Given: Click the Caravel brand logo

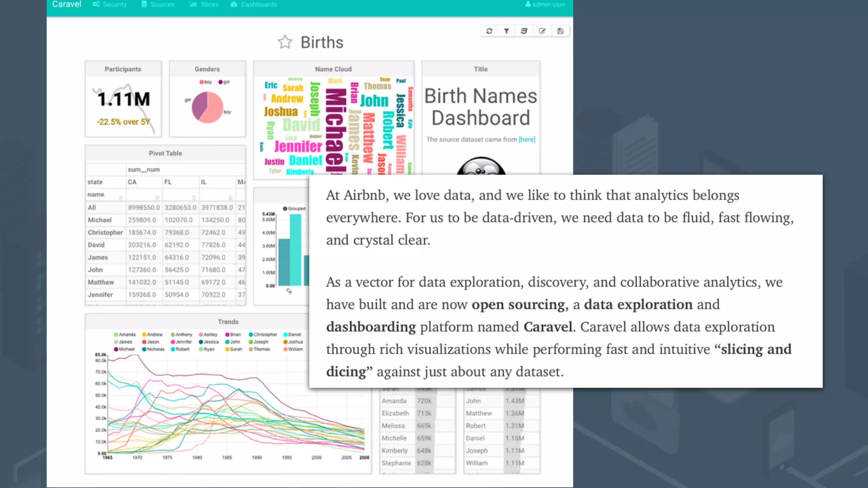Looking at the screenshot, I should coord(67,4).
